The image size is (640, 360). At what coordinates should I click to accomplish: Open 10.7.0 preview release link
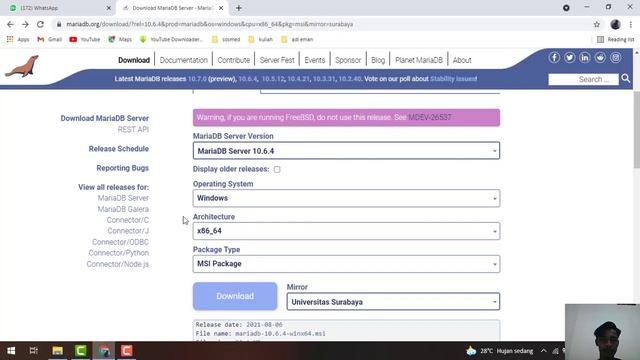coord(197,79)
